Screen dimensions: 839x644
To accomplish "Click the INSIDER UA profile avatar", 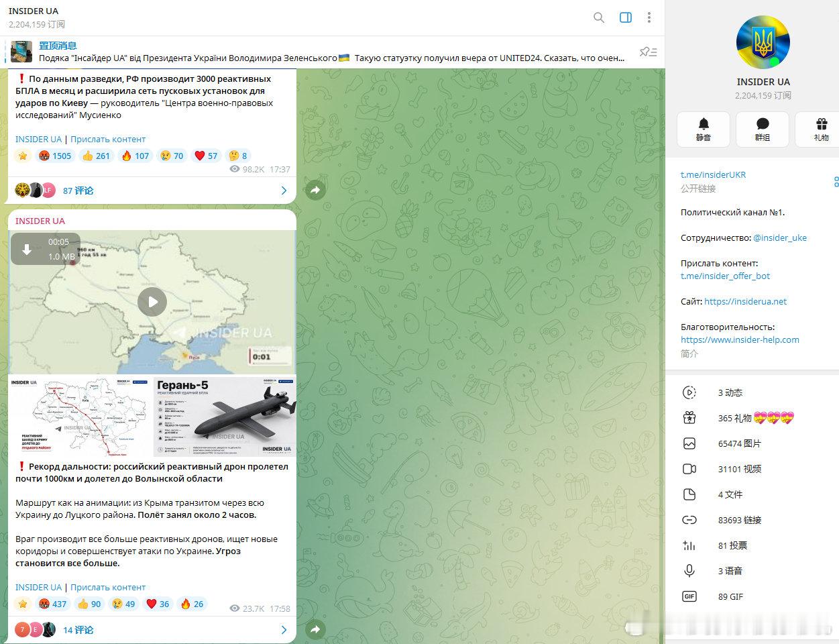I will click(763, 43).
